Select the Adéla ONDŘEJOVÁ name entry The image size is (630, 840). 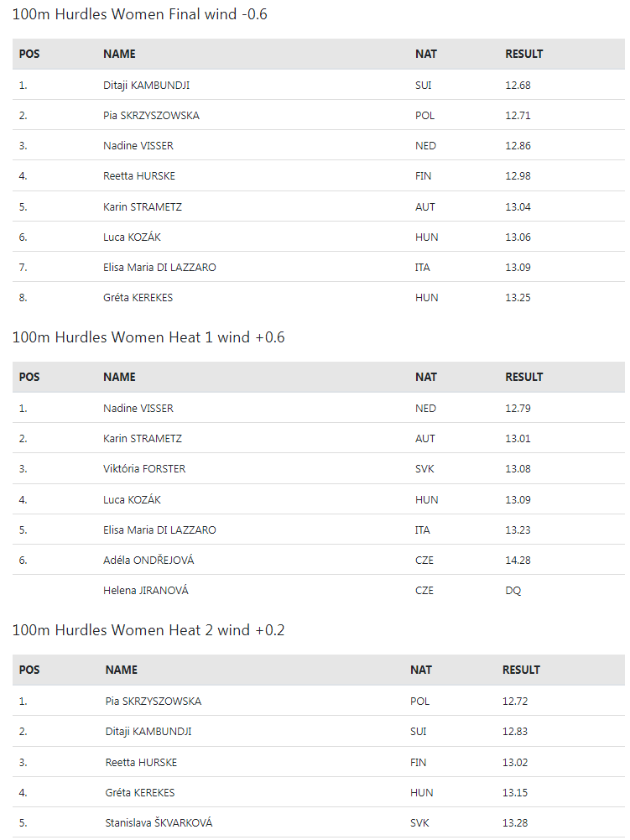coord(148,560)
